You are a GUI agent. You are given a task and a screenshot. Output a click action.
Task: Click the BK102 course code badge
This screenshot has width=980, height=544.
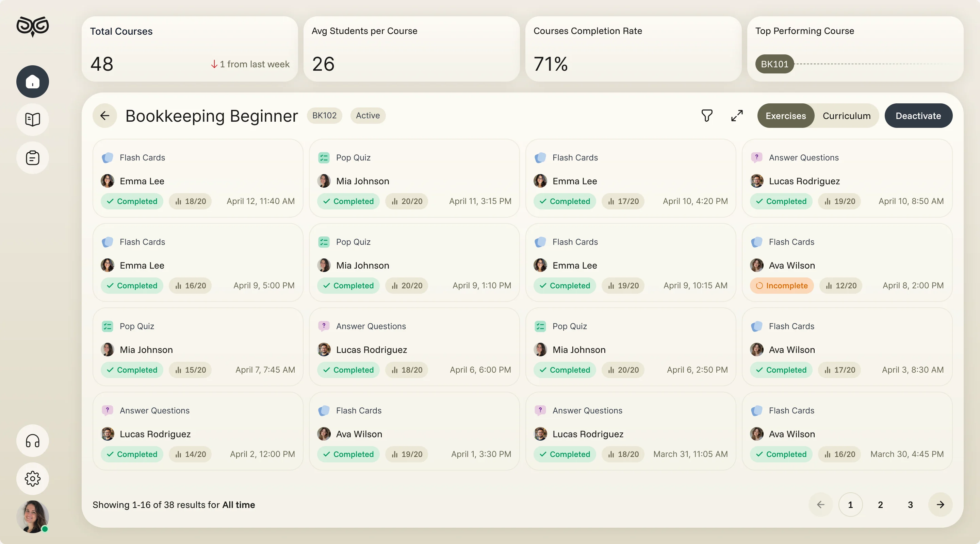click(x=325, y=116)
